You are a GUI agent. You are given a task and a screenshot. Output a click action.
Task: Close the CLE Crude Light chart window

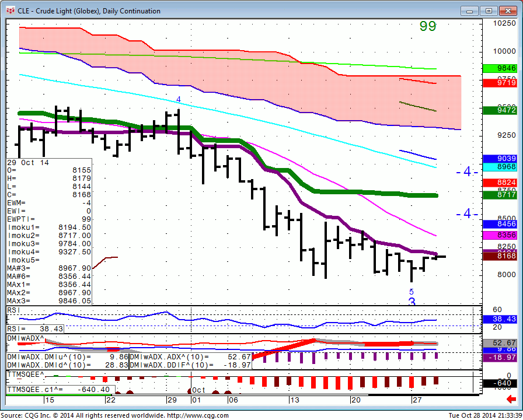coord(508,11)
